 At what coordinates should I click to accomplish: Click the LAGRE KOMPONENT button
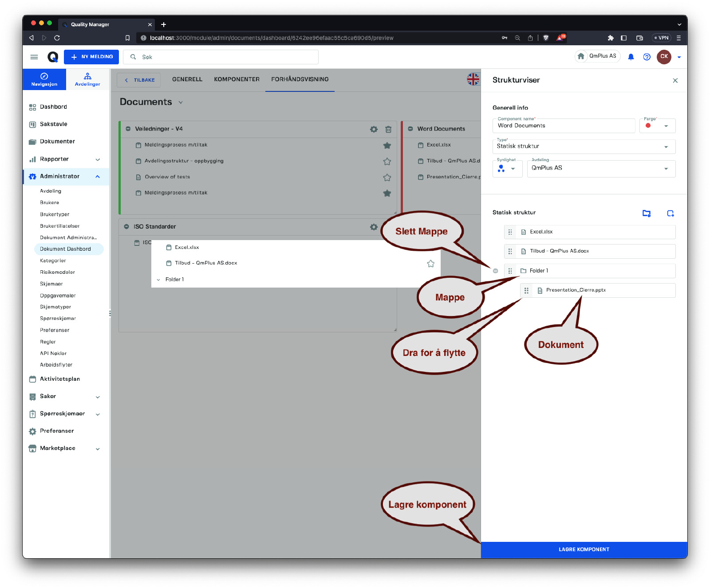coord(584,549)
